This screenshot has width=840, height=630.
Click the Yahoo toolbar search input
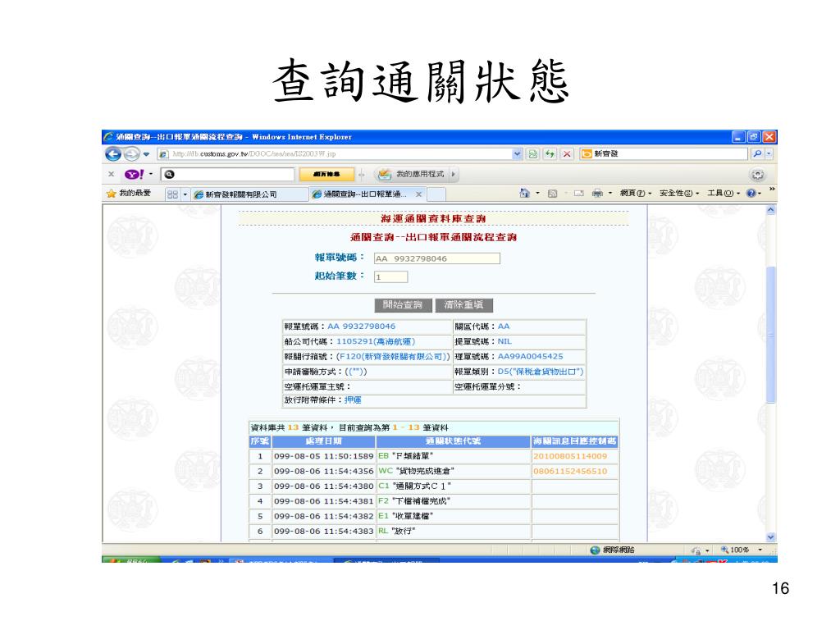(228, 174)
